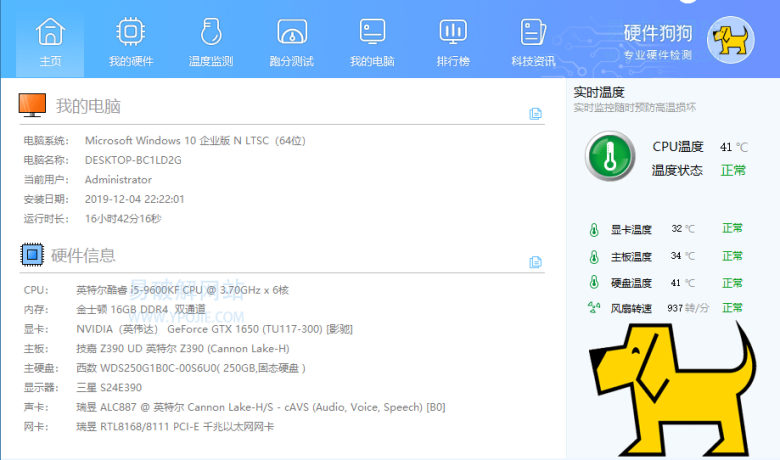Open 温度监测 temperature monitoring tab
780x460 pixels.
click(211, 43)
